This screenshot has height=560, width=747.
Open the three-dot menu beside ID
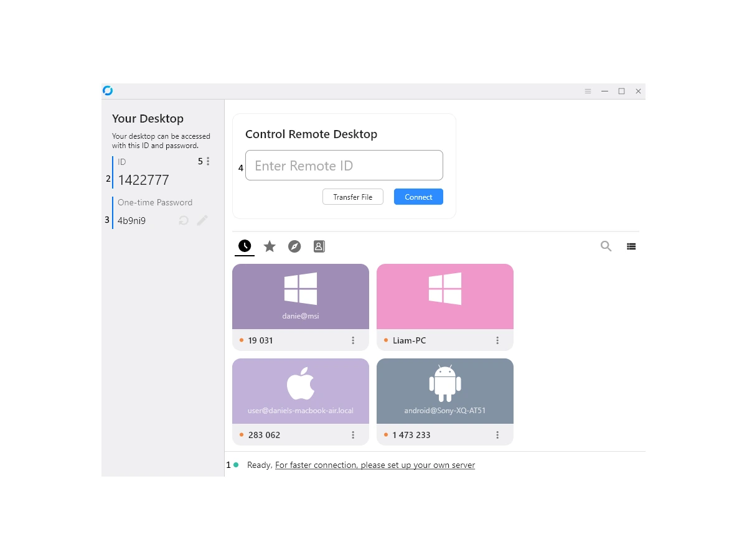(x=208, y=161)
